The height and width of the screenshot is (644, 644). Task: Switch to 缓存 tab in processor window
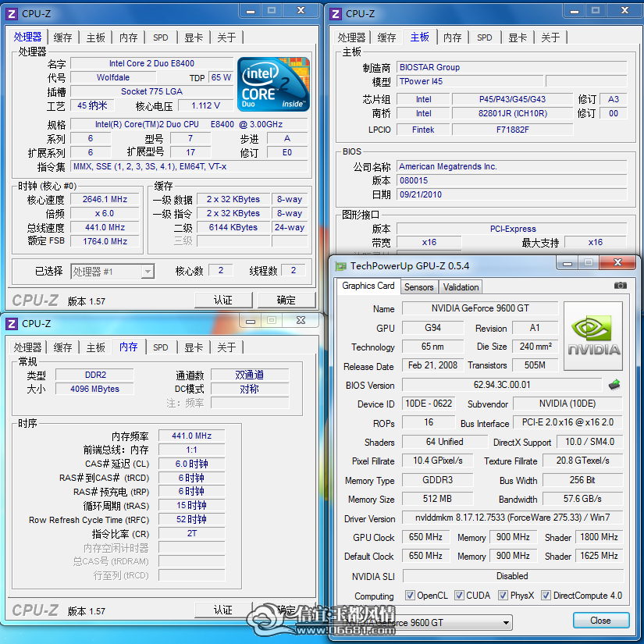pyautogui.click(x=63, y=37)
